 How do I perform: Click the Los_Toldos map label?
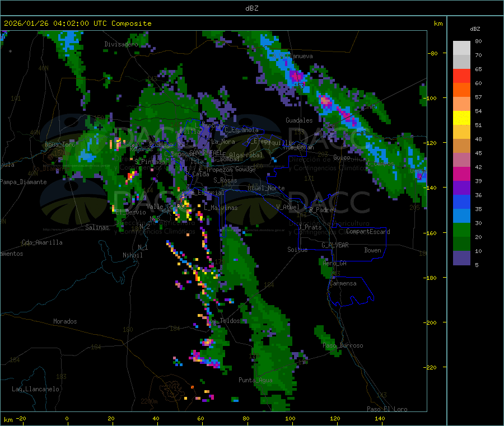[x=223, y=321]
